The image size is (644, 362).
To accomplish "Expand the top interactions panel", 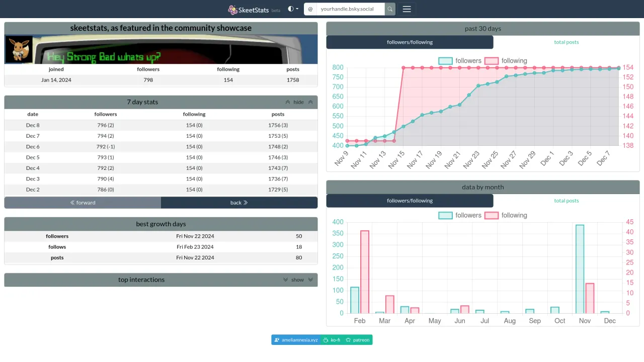I will pyautogui.click(x=298, y=280).
